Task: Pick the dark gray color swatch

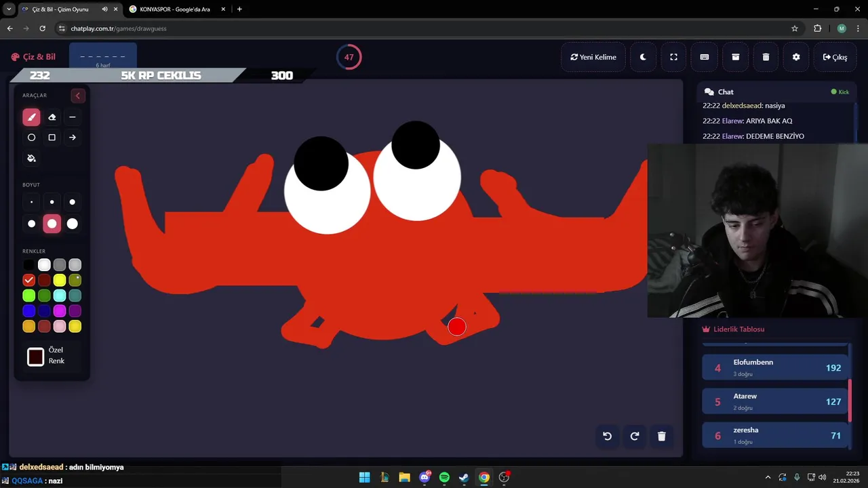Action: click(60, 265)
